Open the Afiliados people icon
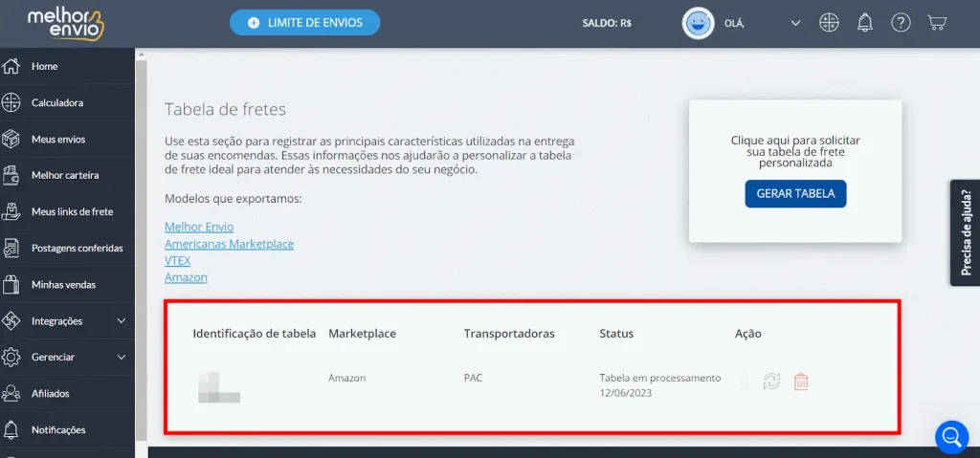The width and height of the screenshot is (980, 458). (x=11, y=394)
